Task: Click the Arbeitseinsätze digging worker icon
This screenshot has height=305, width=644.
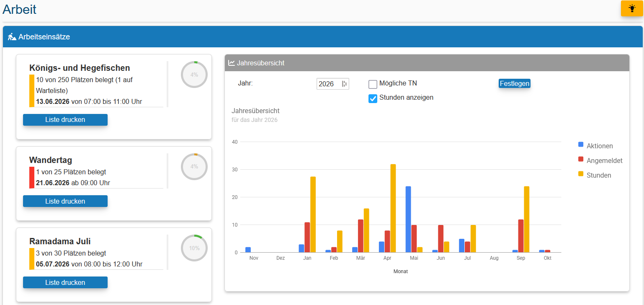Action: coord(12,37)
